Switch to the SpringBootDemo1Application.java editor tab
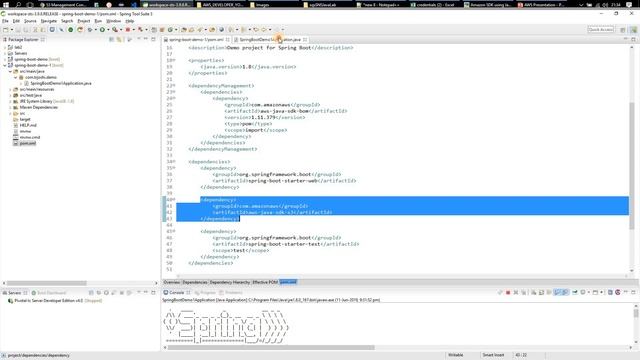 tap(269, 40)
